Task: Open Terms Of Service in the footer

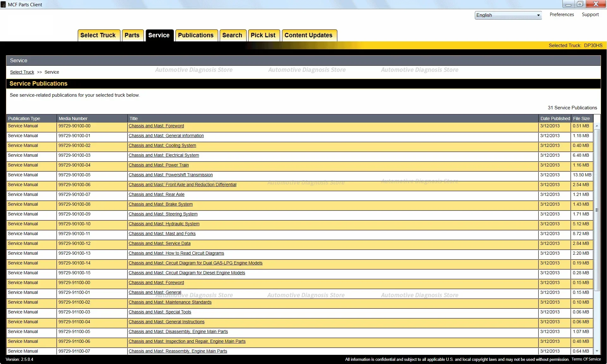Action: tap(586, 359)
